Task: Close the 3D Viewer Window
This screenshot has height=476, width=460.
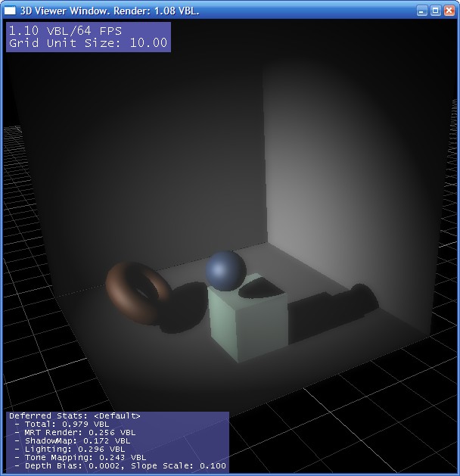Action: point(449,11)
